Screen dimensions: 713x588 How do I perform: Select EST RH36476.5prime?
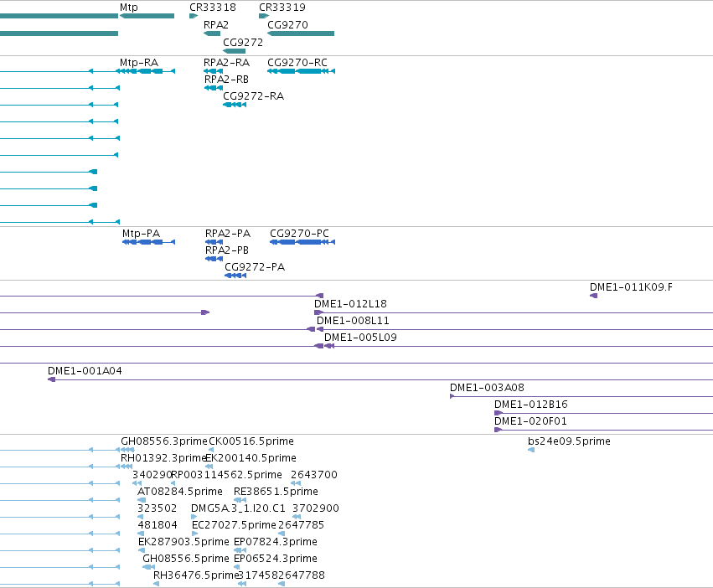click(x=156, y=584)
